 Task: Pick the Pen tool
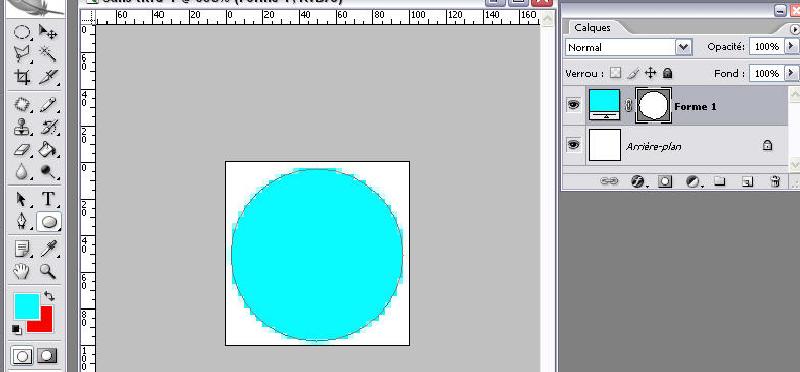click(x=22, y=221)
